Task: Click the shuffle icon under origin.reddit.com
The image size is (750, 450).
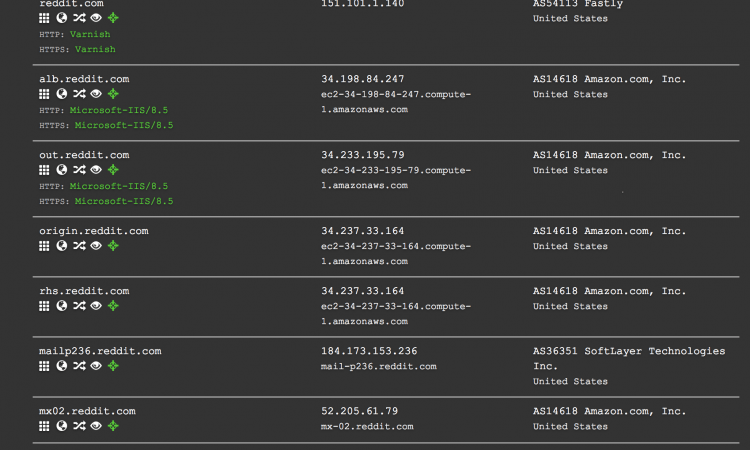Action: pos(79,246)
